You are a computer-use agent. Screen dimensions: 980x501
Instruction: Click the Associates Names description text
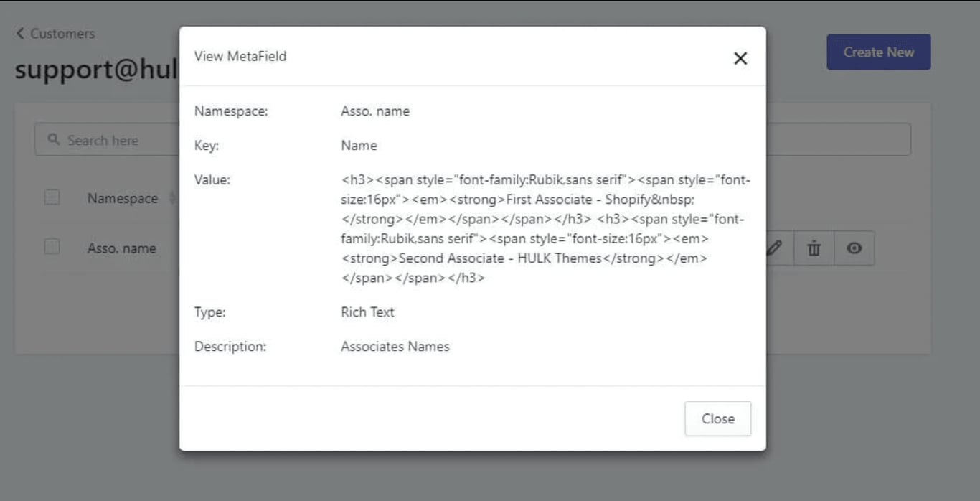tap(395, 347)
